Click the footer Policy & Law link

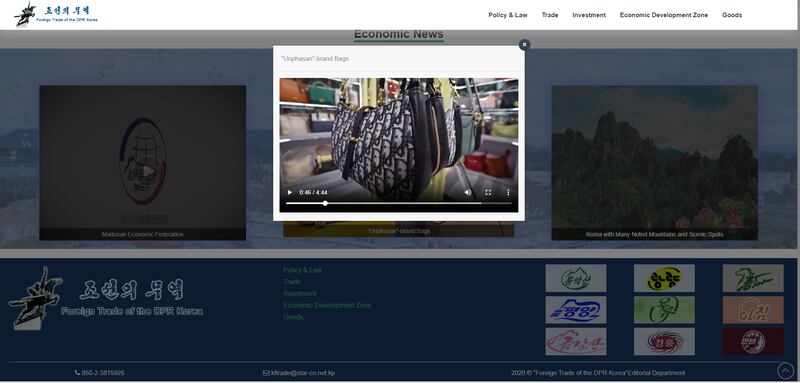coord(303,270)
